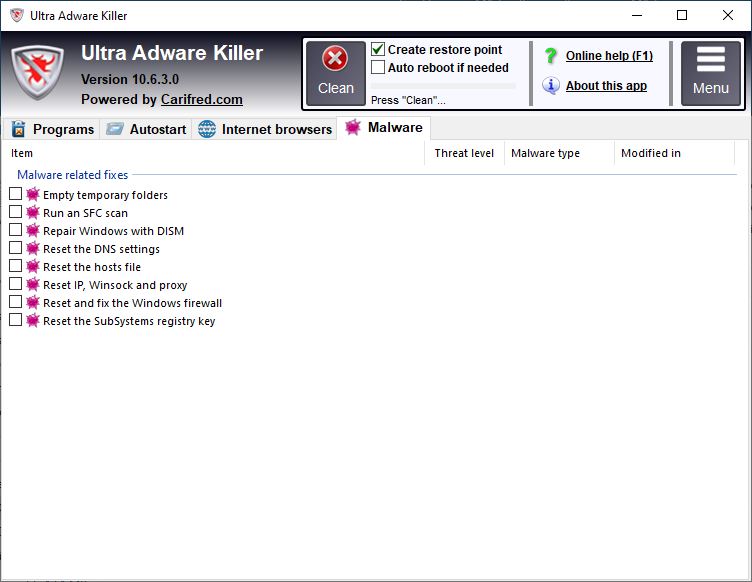Open About this app link
Image resolution: width=752 pixels, height=582 pixels.
606,86
